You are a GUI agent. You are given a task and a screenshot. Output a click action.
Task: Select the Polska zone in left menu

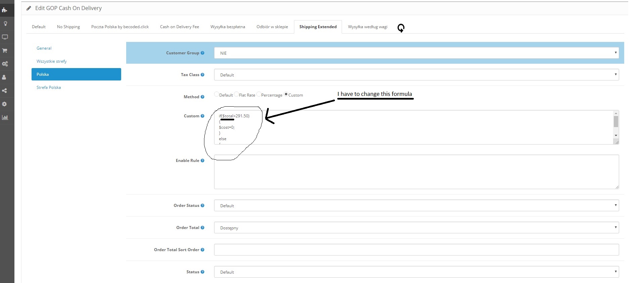76,74
